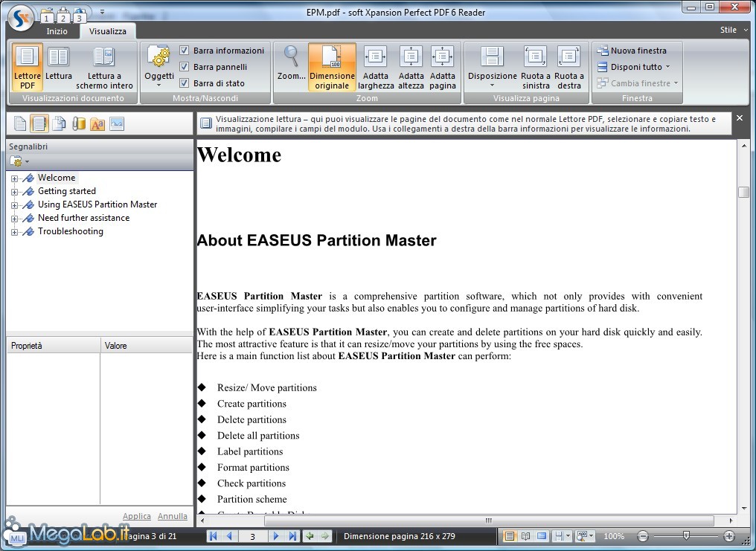
Task: Select the Welcome bookmark
Action: coord(57,178)
